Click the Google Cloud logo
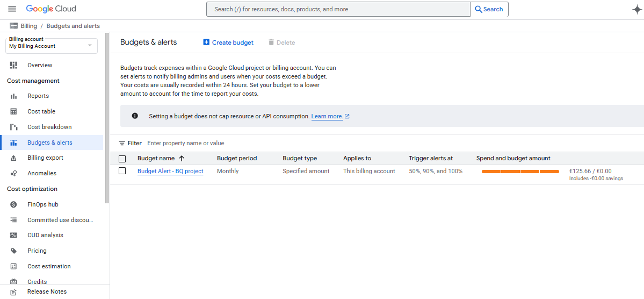644x299 pixels. coord(51,9)
